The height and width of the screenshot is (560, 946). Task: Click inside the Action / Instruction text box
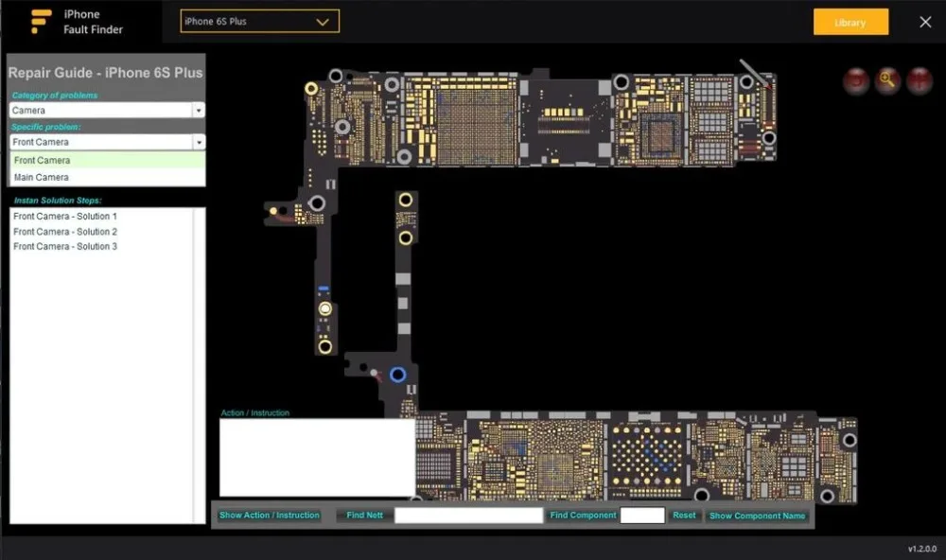click(317, 458)
